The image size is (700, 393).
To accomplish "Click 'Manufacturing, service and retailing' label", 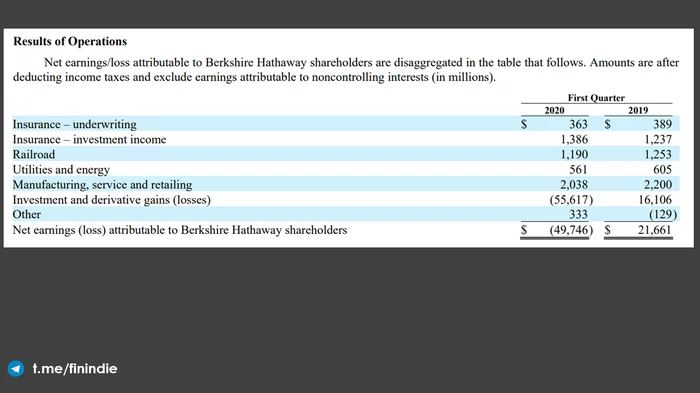I will 102,184.
